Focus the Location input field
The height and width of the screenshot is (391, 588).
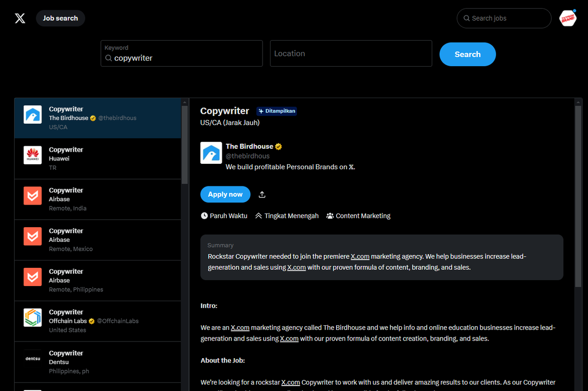point(351,53)
